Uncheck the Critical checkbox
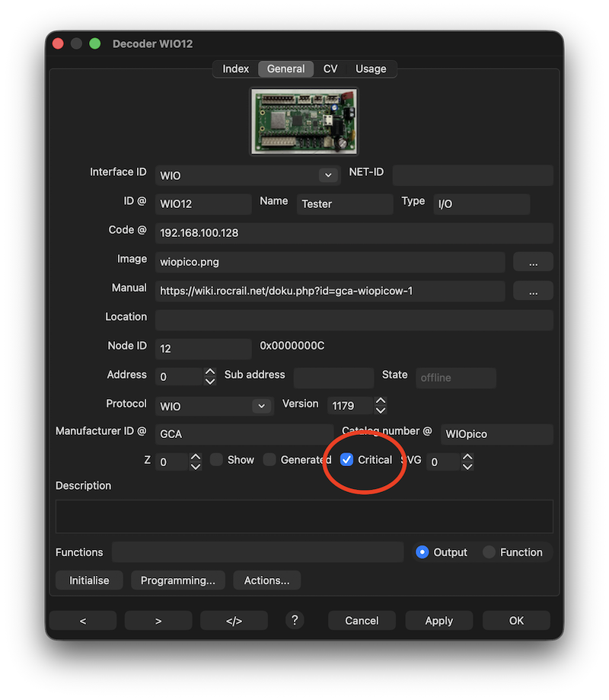Image resolution: width=609 pixels, height=700 pixels. pyautogui.click(x=347, y=460)
